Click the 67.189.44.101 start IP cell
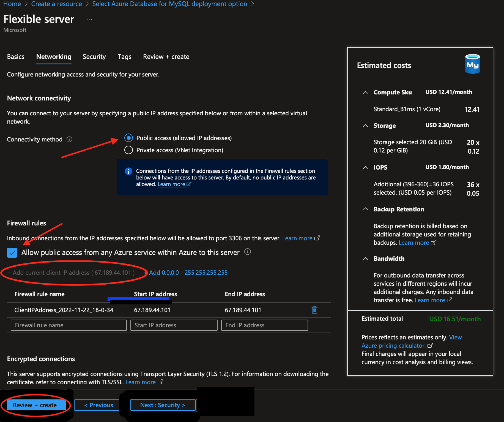This screenshot has height=422, width=504. pyautogui.click(x=152, y=310)
